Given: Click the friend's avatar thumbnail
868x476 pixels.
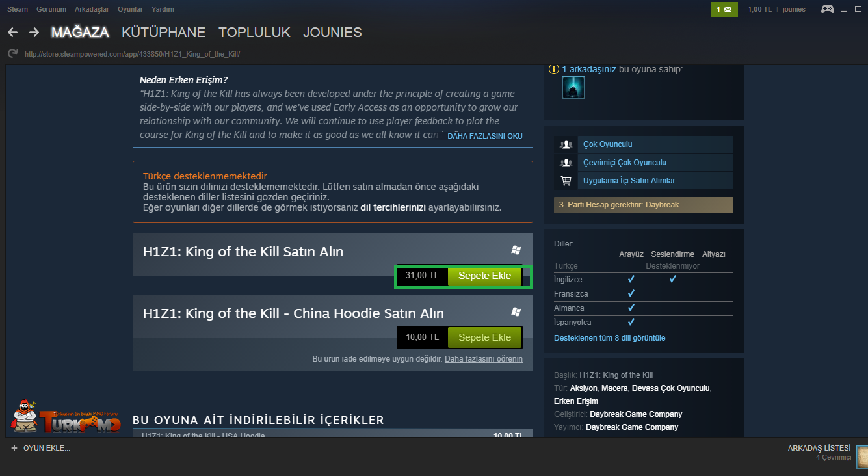Looking at the screenshot, I should [573, 88].
